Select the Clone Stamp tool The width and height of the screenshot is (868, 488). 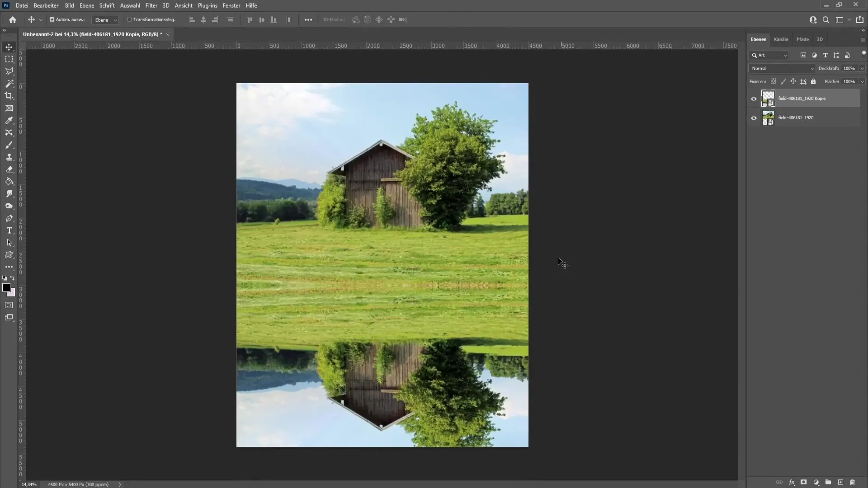click(x=9, y=157)
